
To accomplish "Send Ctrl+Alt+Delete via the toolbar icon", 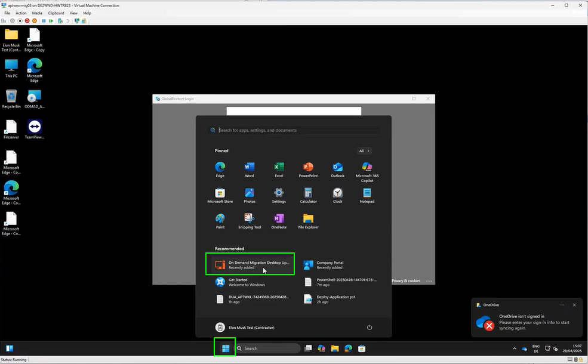I will coord(4,21).
